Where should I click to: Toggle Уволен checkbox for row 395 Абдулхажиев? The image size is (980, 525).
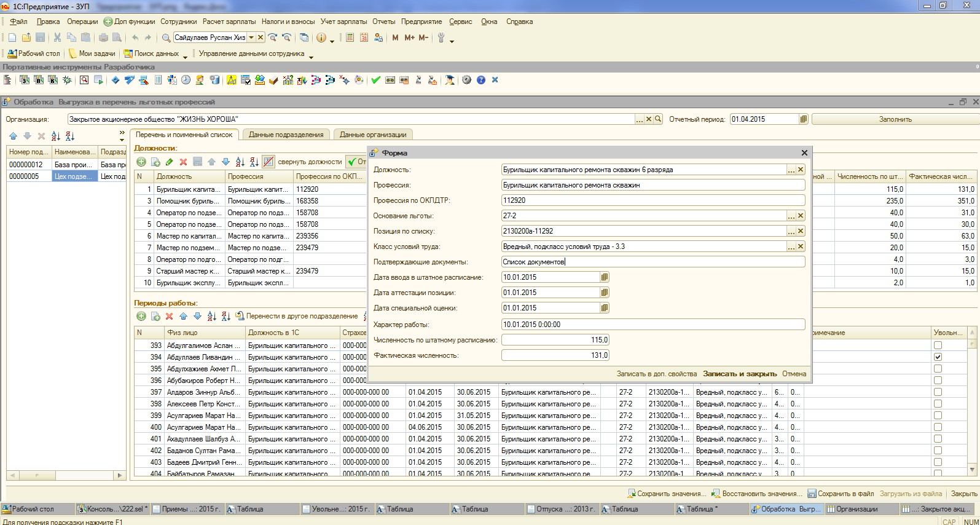click(938, 369)
